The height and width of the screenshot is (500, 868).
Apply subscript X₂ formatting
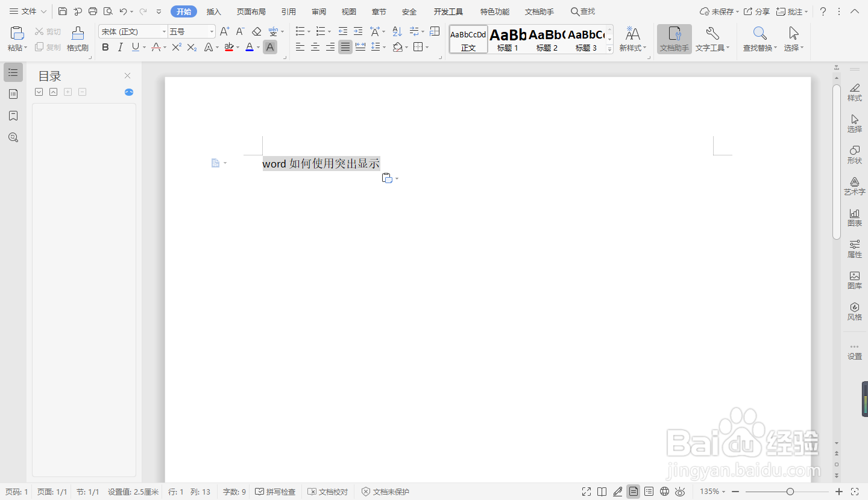click(x=192, y=47)
